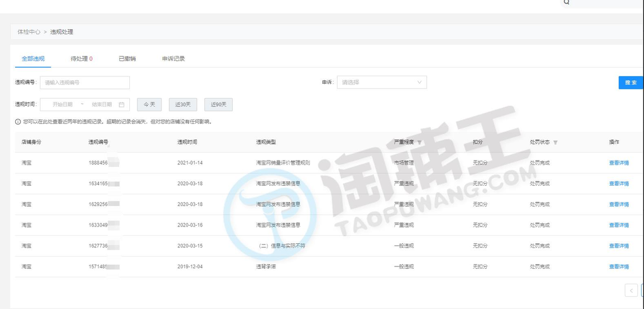The height and width of the screenshot is (309, 644).
Task: Open the calendar icon in date range field
Action: 121,105
